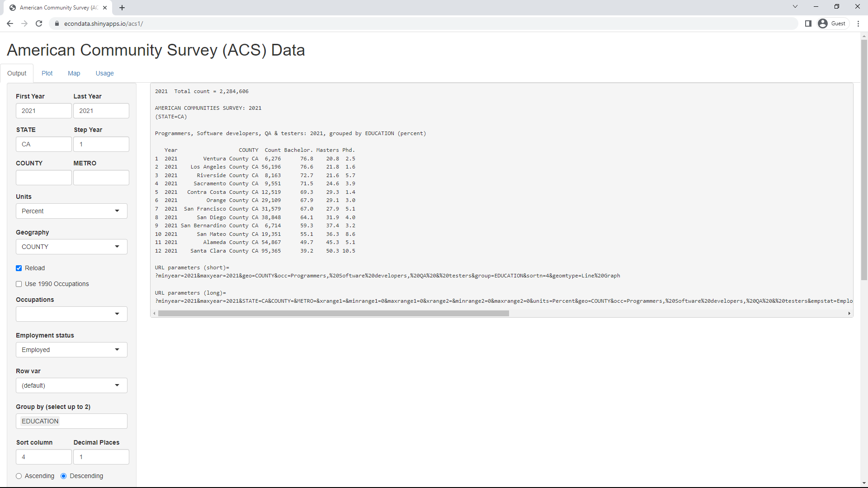868x488 pixels.
Task: Expand the Employment status dropdown
Action: pyautogui.click(x=117, y=350)
